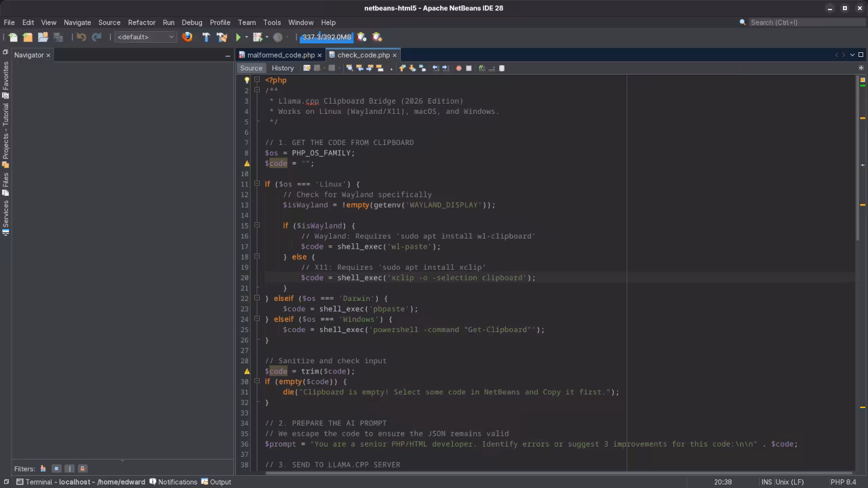Save all open files
This screenshot has width=868, height=488.
[x=58, y=37]
